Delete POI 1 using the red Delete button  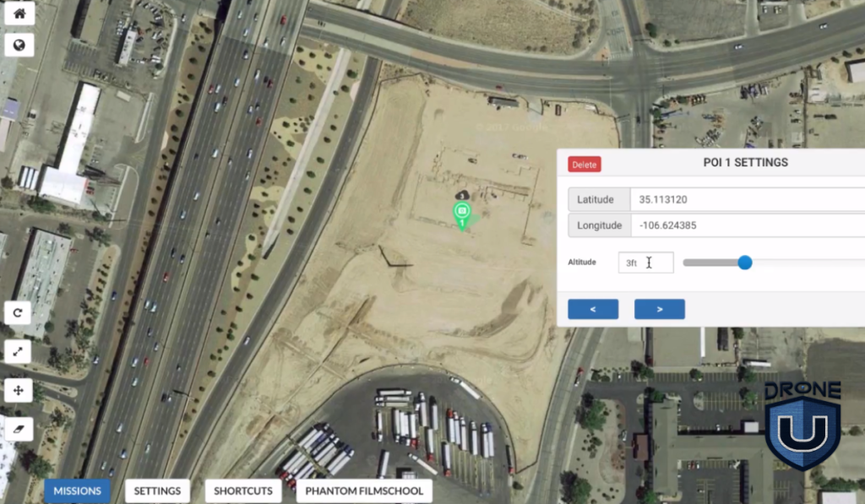[584, 164]
